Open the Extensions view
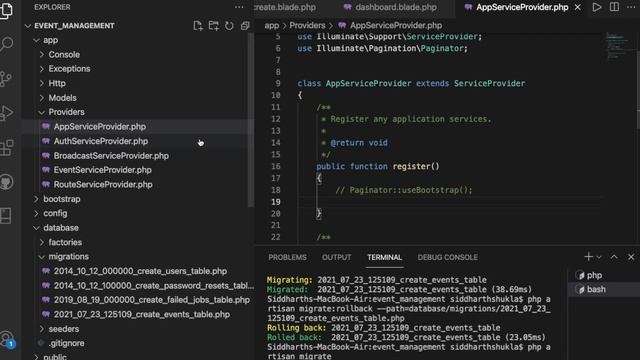Screen dimensions: 640x360 [x=7, y=147]
